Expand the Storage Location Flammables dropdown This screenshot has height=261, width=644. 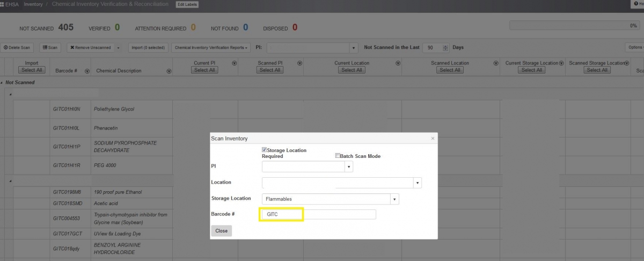pyautogui.click(x=395, y=199)
